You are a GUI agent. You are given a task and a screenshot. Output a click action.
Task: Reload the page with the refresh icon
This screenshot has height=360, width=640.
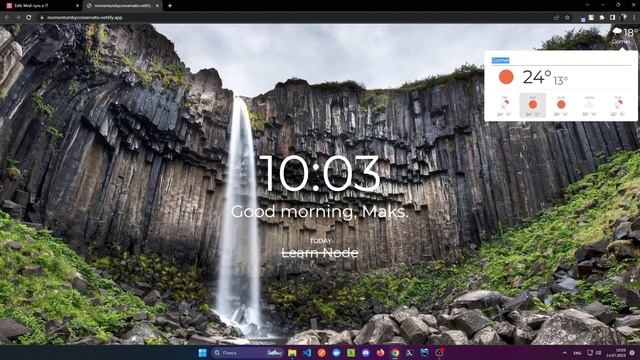[x=29, y=18]
